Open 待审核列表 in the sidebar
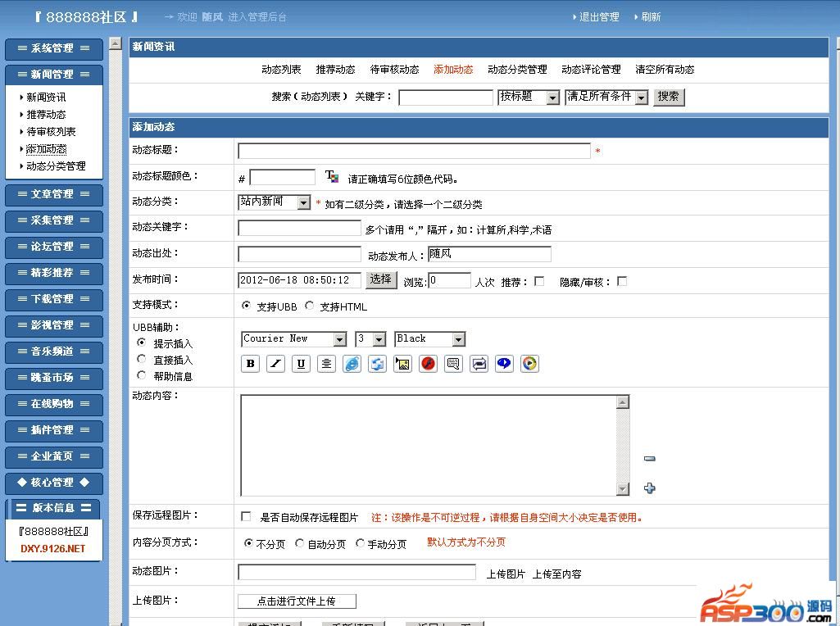Image resolution: width=840 pixels, height=626 pixels. coord(51,132)
